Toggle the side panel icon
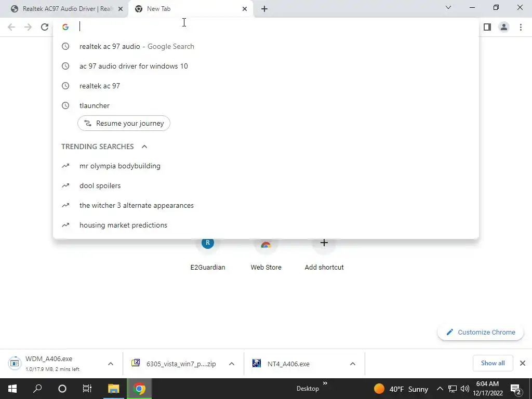 pos(487,27)
